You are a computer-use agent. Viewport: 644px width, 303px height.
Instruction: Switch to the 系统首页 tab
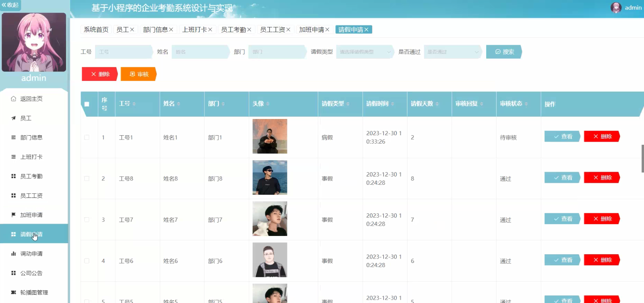(x=96, y=30)
